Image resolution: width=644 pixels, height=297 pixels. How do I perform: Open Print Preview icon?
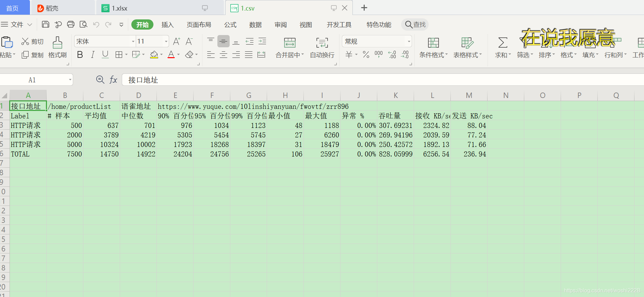[83, 24]
